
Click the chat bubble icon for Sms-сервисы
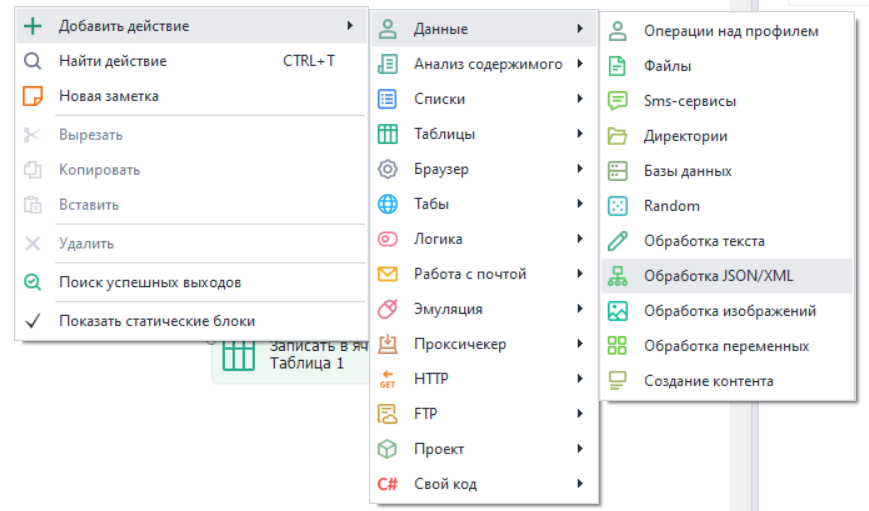click(x=618, y=101)
